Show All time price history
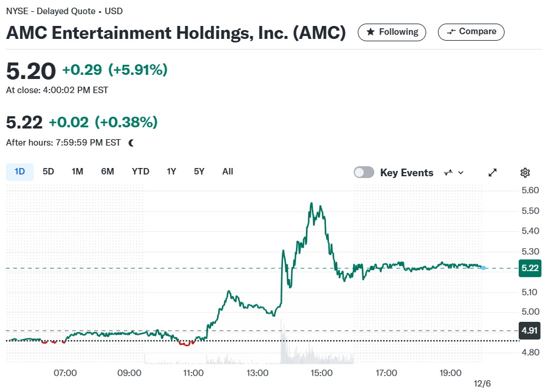 (228, 172)
